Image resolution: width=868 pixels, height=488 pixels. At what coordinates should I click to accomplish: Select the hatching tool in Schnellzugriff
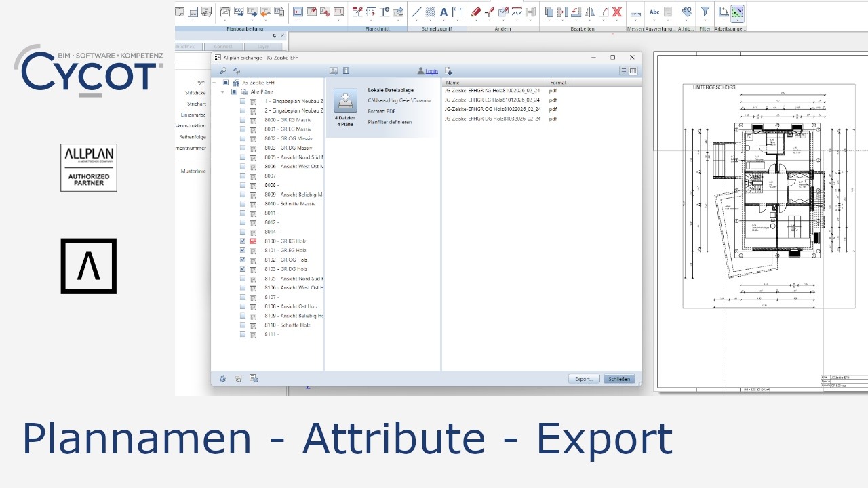click(430, 12)
